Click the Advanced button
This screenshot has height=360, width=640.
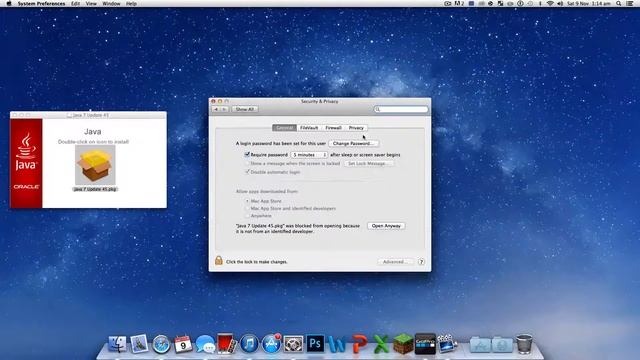(x=395, y=262)
